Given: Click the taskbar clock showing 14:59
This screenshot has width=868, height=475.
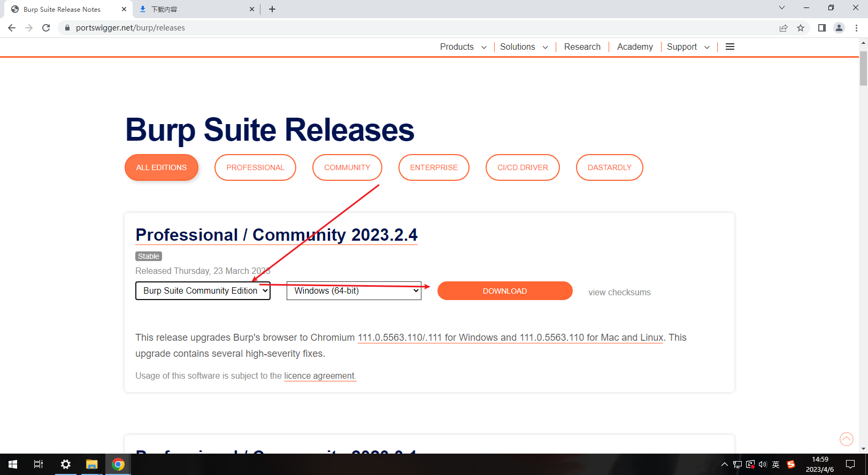Looking at the screenshot, I should [x=820, y=464].
